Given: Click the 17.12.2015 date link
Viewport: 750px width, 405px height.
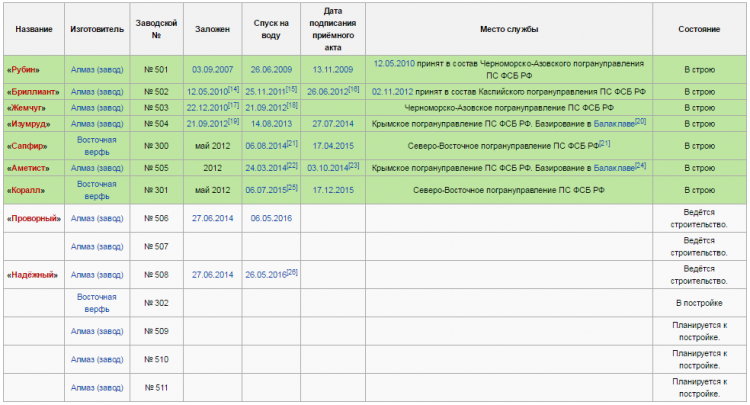Looking at the screenshot, I should [x=333, y=190].
